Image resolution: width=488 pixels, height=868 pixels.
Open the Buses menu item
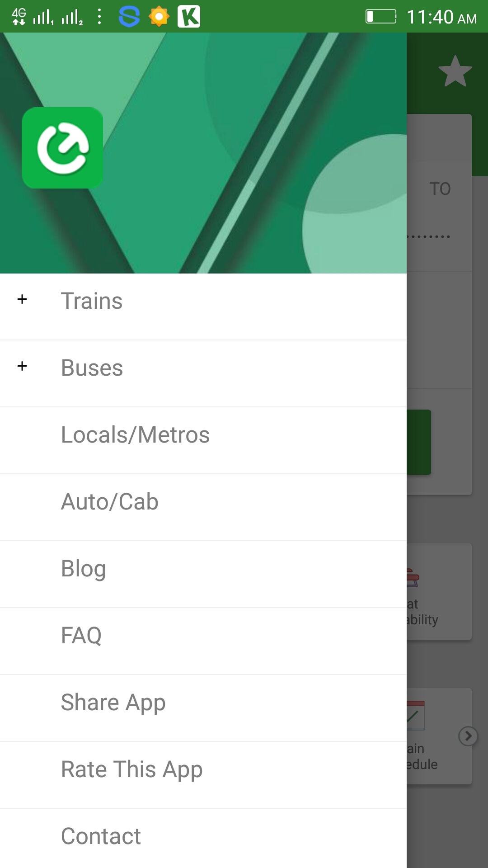coord(92,368)
